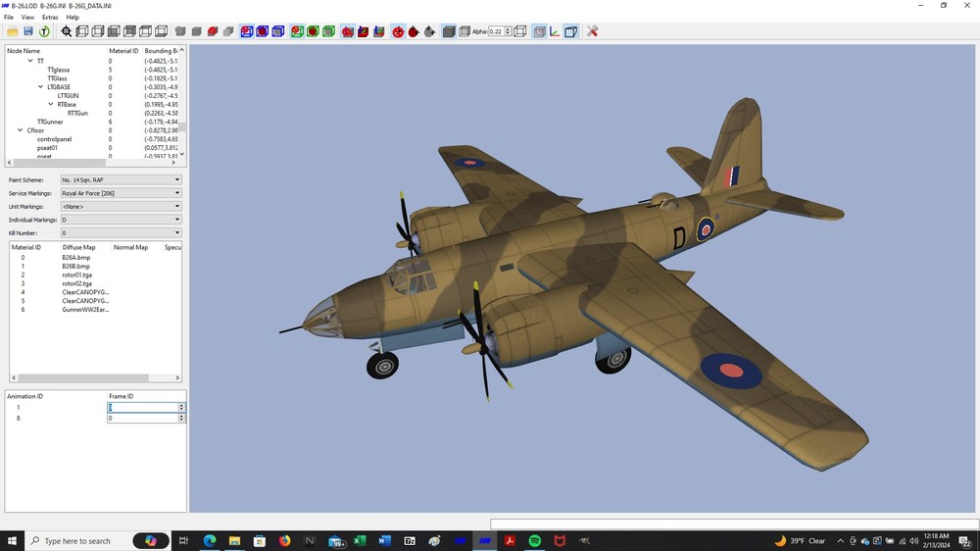Select the controlpanel tree node
The height and width of the screenshot is (551, 980).
[54, 139]
